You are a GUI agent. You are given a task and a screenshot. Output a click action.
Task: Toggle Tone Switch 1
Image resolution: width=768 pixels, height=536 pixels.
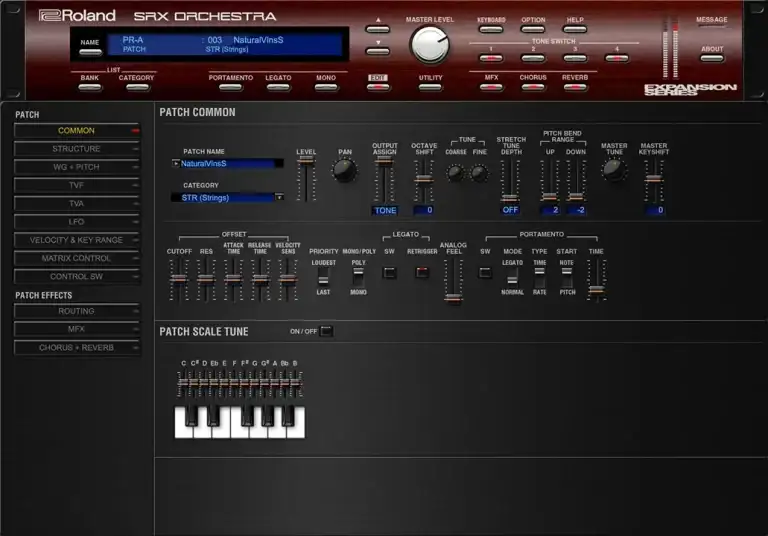[491, 58]
